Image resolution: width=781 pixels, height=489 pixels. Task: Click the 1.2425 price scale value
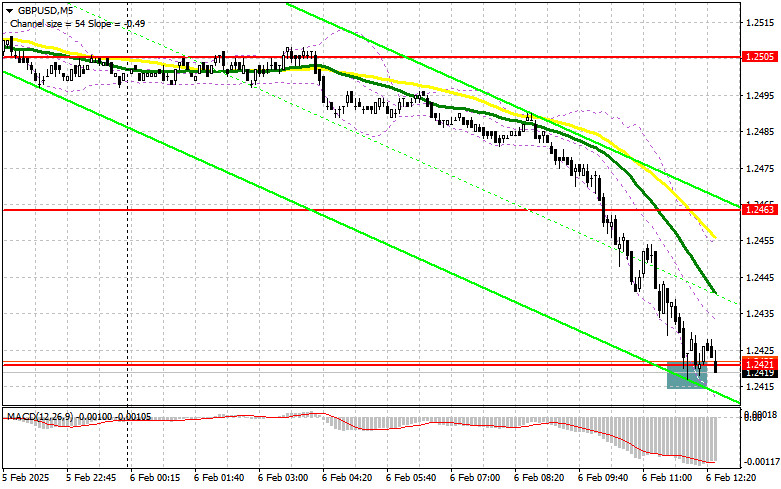(760, 350)
